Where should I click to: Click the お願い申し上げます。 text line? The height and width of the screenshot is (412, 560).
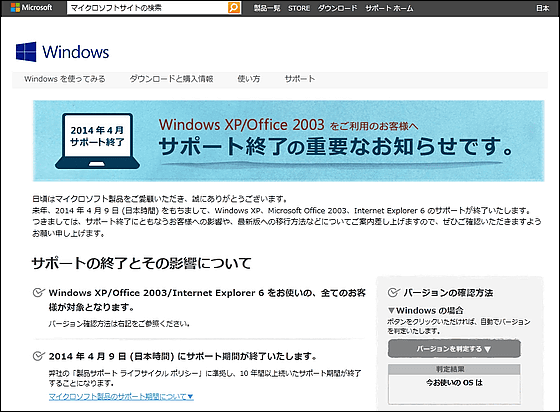tap(69, 233)
